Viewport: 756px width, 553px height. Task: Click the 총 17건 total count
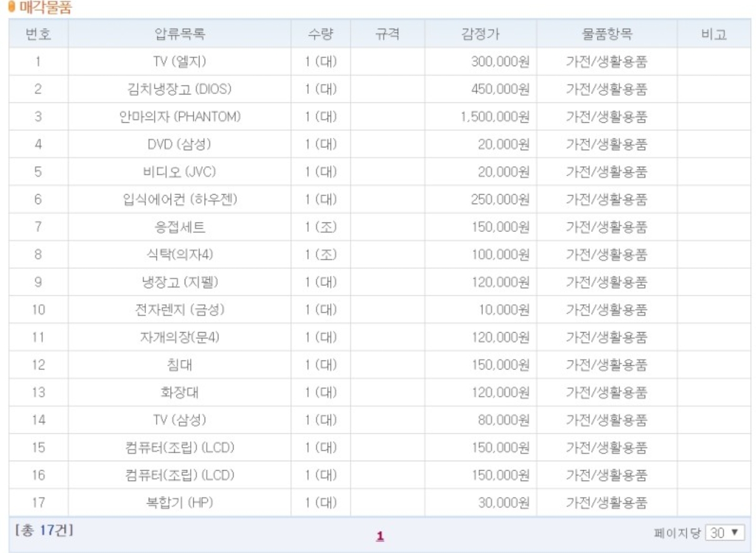44,530
